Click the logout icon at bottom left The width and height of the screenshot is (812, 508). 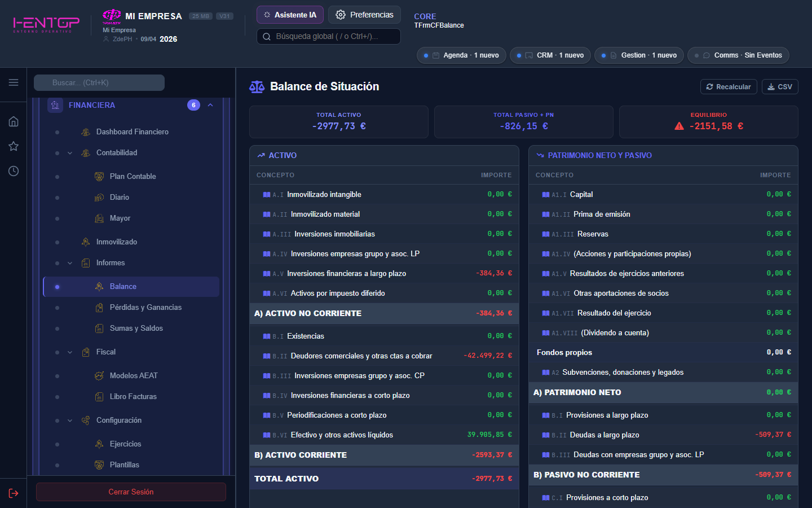[14, 493]
